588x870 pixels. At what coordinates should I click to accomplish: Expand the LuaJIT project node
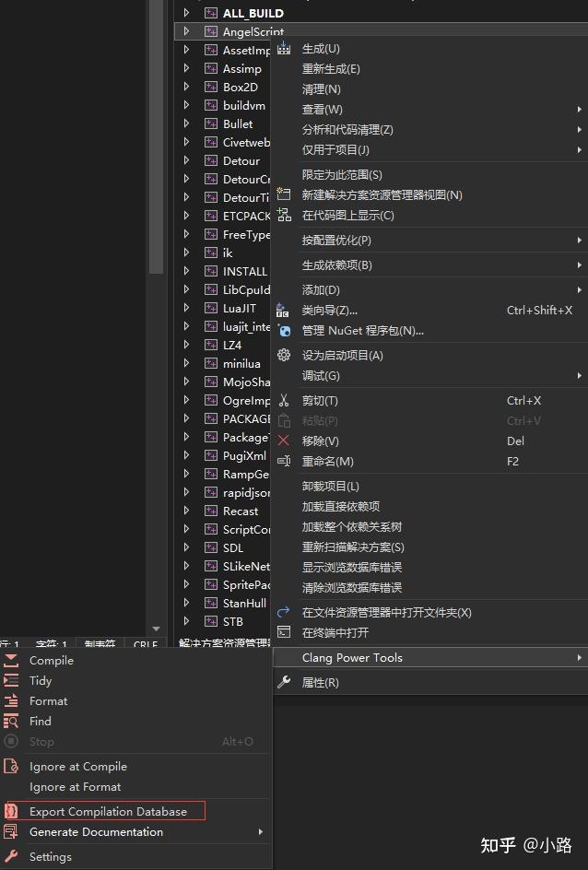[x=186, y=308]
